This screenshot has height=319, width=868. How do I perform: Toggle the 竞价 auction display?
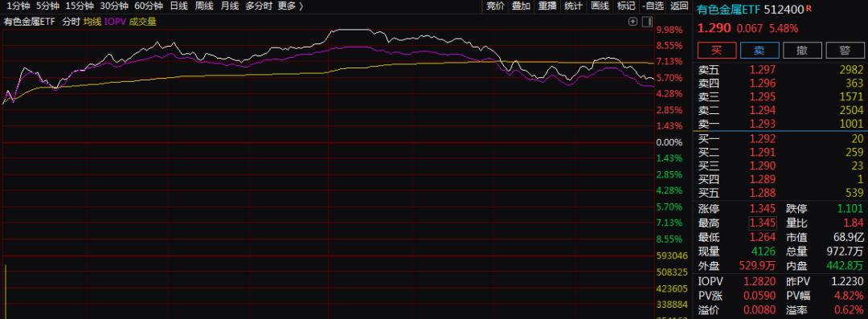[495, 6]
